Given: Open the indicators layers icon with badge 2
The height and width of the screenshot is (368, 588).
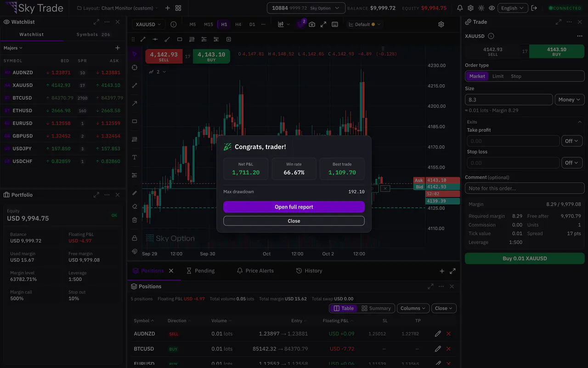Looking at the screenshot, I should coord(301,24).
